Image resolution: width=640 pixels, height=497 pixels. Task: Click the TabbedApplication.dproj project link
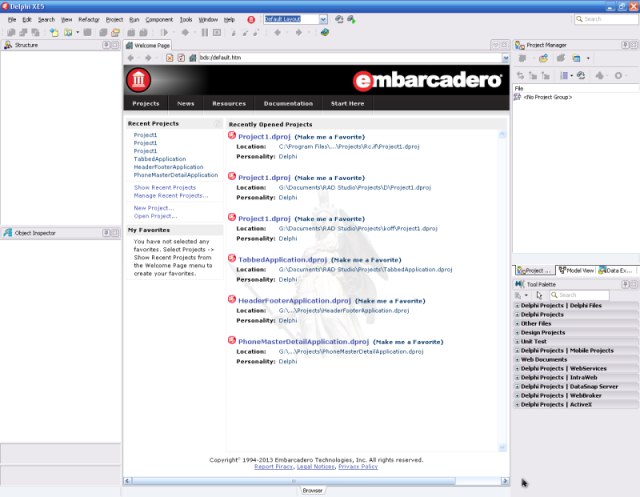tap(282, 260)
